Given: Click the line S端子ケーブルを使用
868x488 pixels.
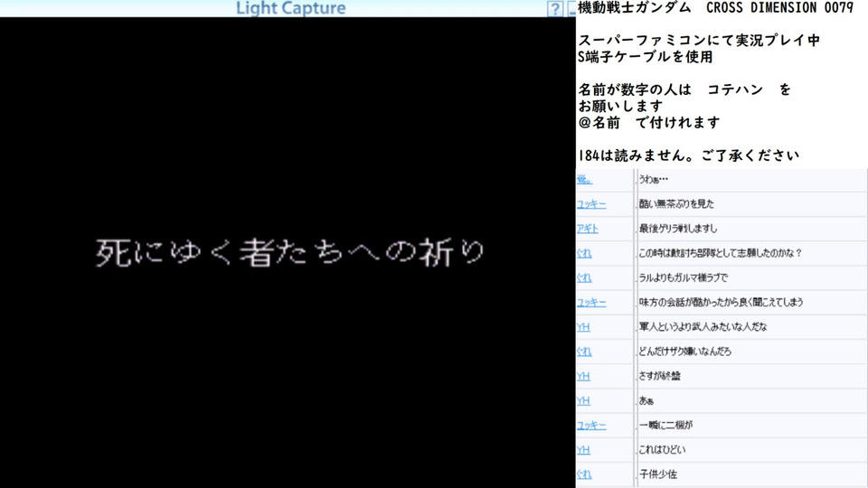Looking at the screenshot, I should tap(645, 56).
